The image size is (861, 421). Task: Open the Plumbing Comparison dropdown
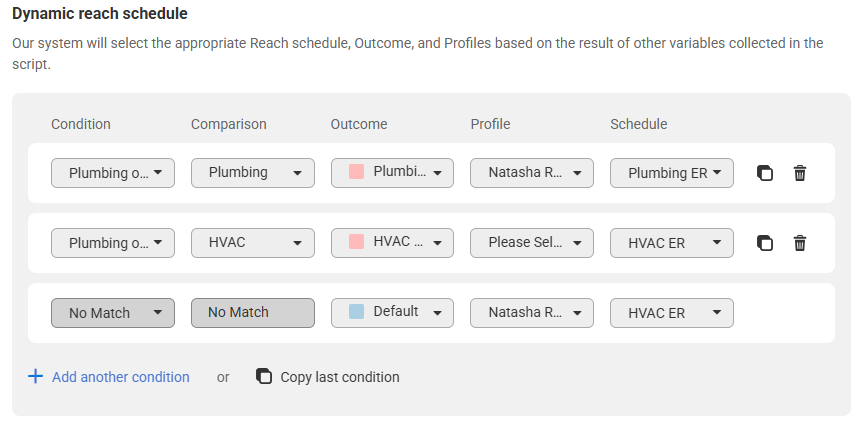253,173
